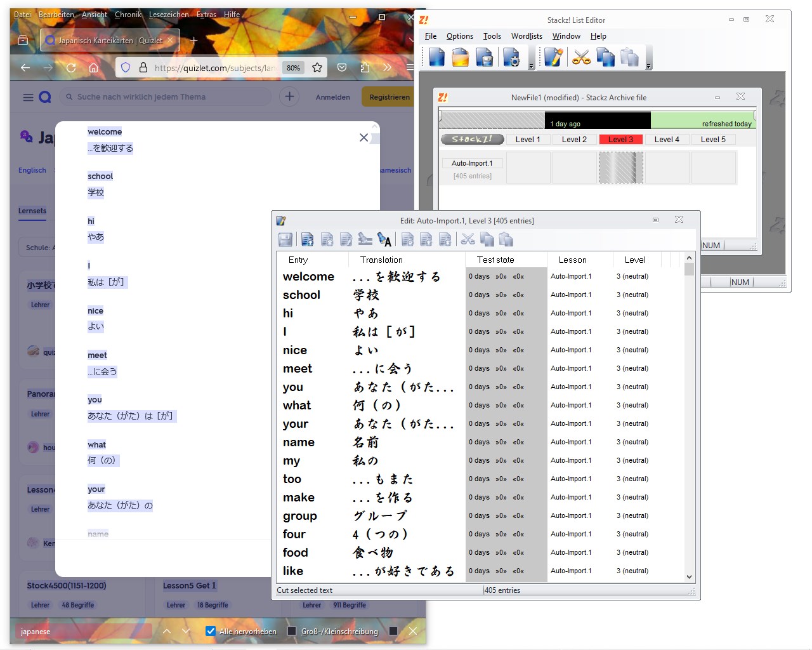812x650 pixels.
Task: Open the Firefox zoom level 80% indicator
Action: click(293, 68)
